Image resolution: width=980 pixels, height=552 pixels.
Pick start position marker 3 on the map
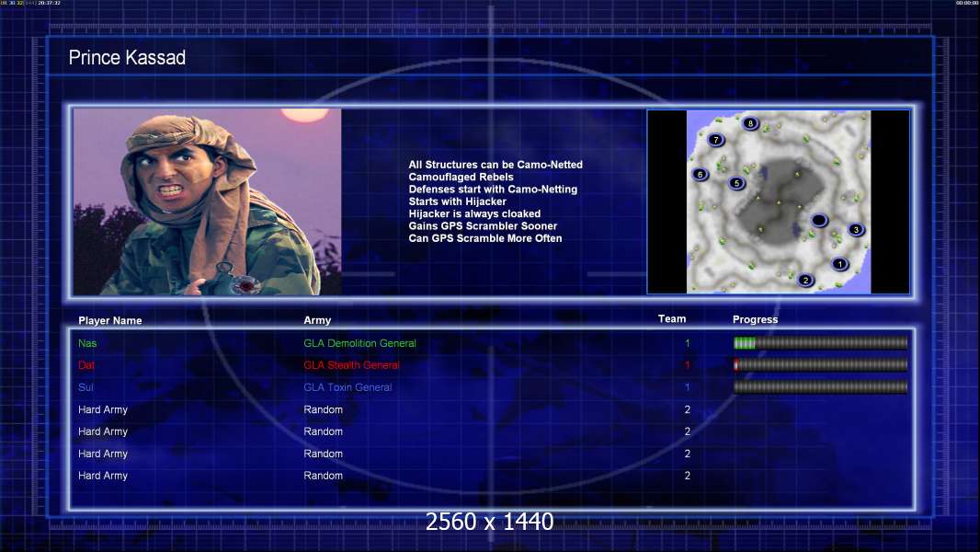[856, 229]
